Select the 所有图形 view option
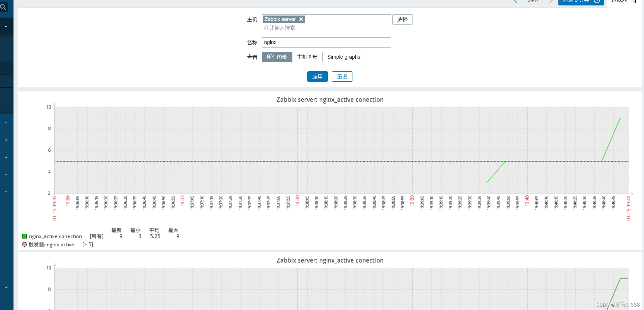Screen dimensions: 644x310 (277, 57)
